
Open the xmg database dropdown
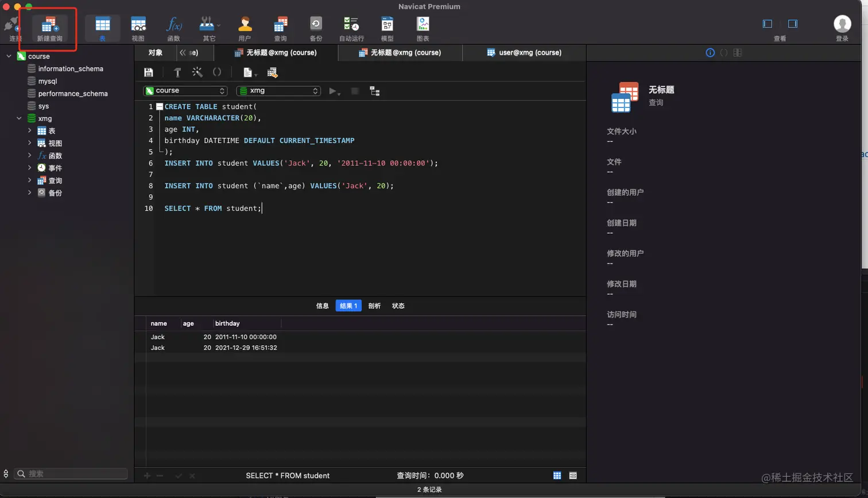click(278, 91)
